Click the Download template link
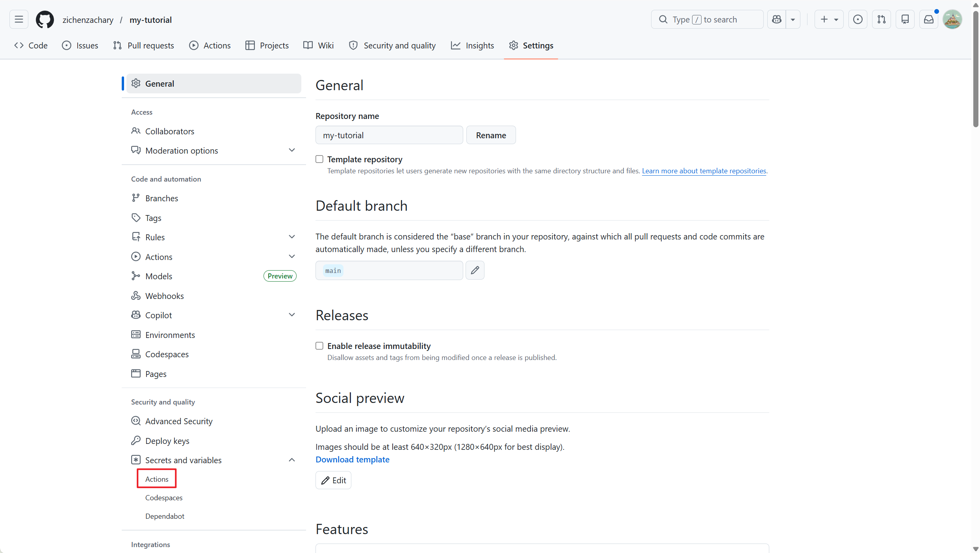The width and height of the screenshot is (980, 553). pyautogui.click(x=352, y=459)
